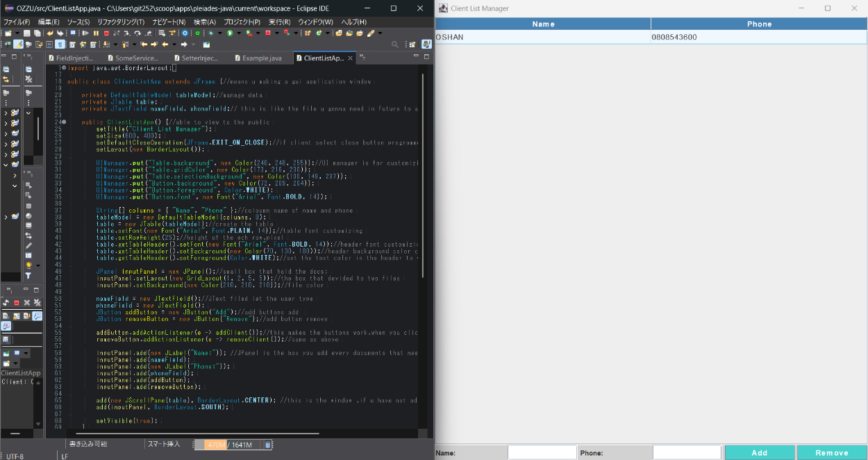
Task: Run garbage collector trash icon
Action: point(267,445)
